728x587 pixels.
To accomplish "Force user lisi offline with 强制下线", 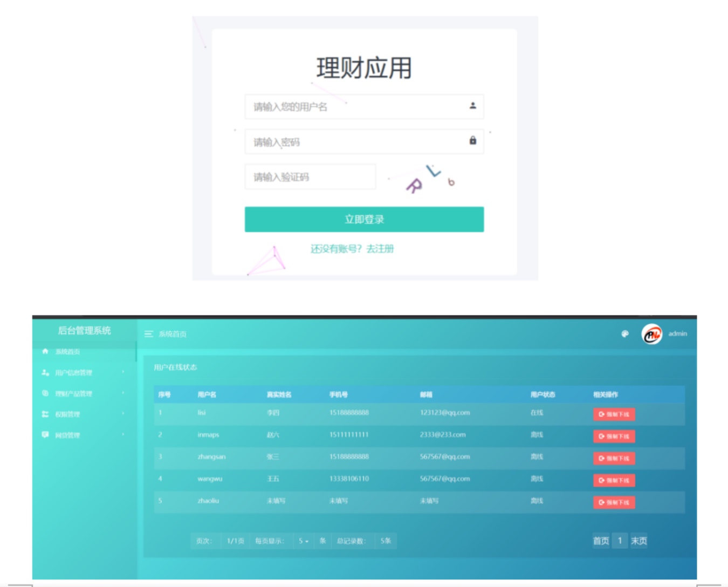I will pos(614,414).
